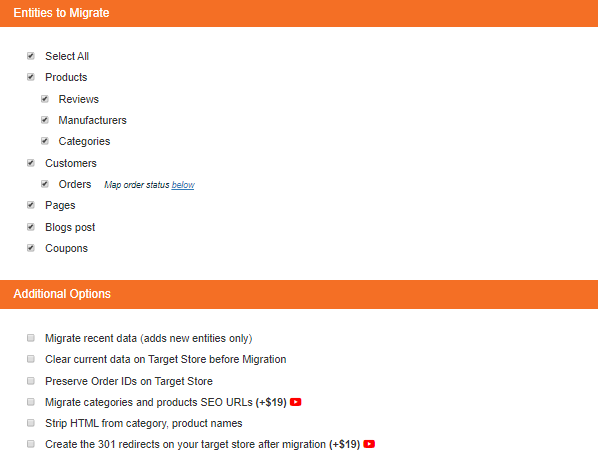Toggle the Manufacturers checkbox
Screen dimensions: 600x465
pos(45,120)
